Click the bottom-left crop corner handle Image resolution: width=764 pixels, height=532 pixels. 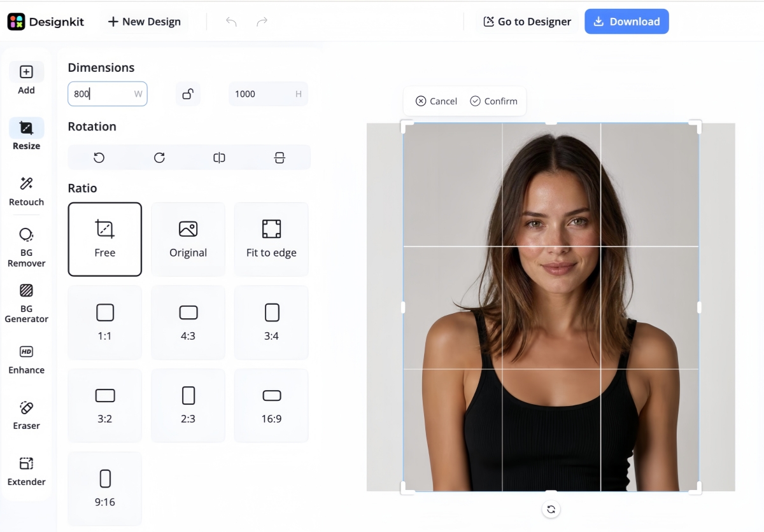(x=406, y=489)
